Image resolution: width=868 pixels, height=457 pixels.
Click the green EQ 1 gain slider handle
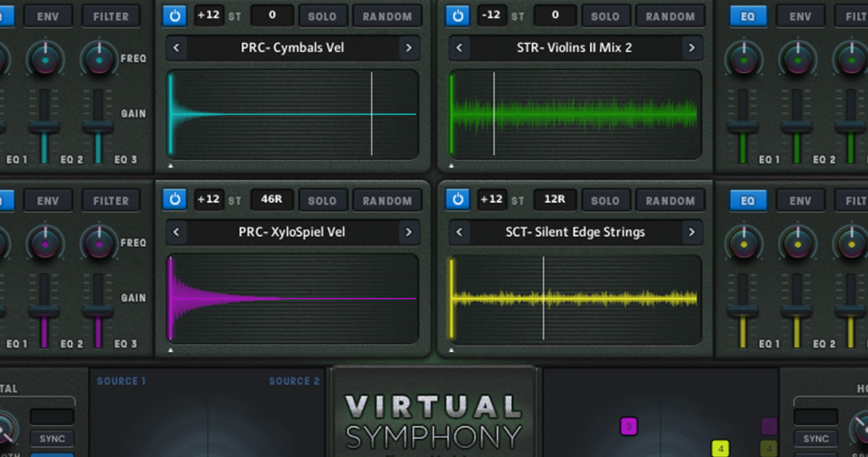pyautogui.click(x=742, y=127)
